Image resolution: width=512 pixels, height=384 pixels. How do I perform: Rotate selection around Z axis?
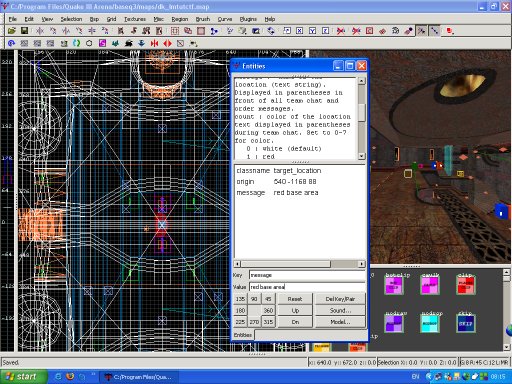(x=105, y=31)
